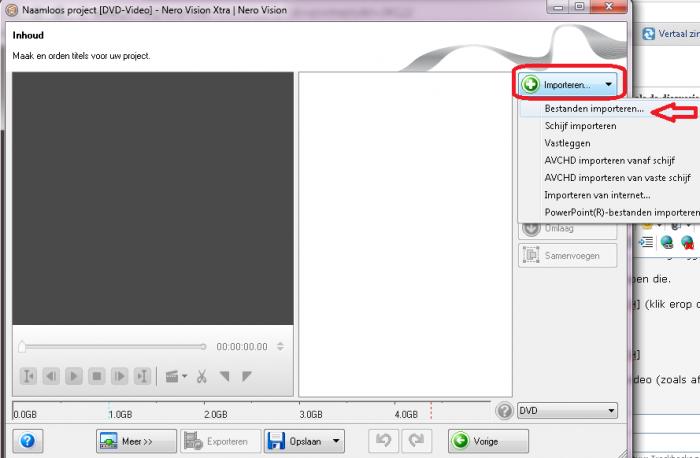Viewport: 700px width, 458px height.
Task: Go back with the Vorige button
Action: (x=488, y=441)
